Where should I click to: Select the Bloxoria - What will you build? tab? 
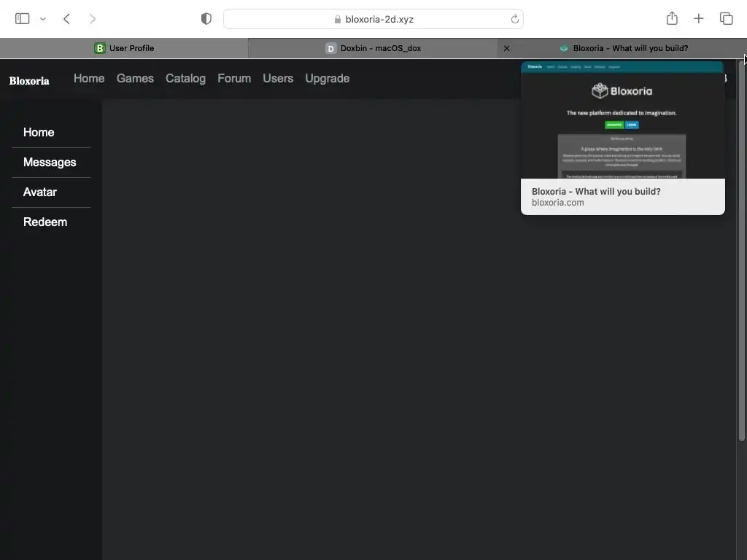click(x=622, y=48)
